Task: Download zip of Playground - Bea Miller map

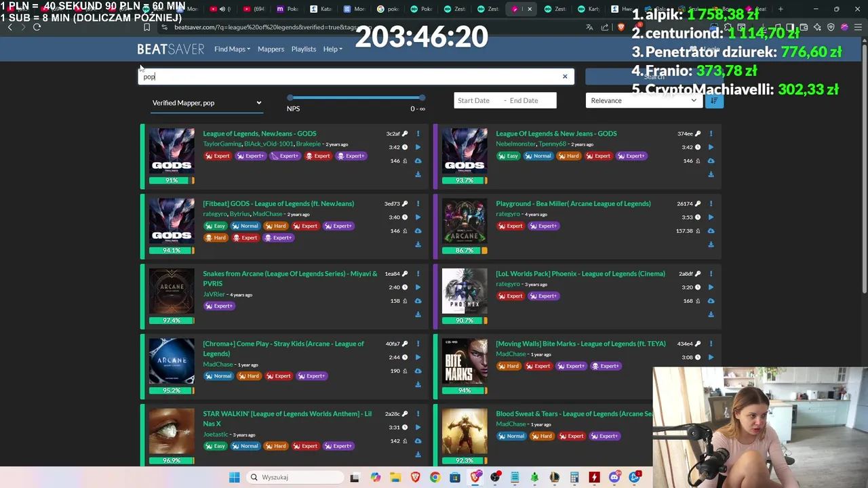Action: click(x=711, y=244)
